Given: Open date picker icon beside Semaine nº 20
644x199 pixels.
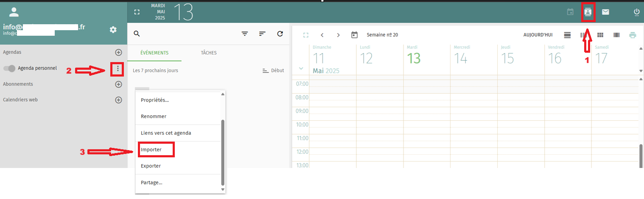Looking at the screenshot, I should [x=355, y=35].
